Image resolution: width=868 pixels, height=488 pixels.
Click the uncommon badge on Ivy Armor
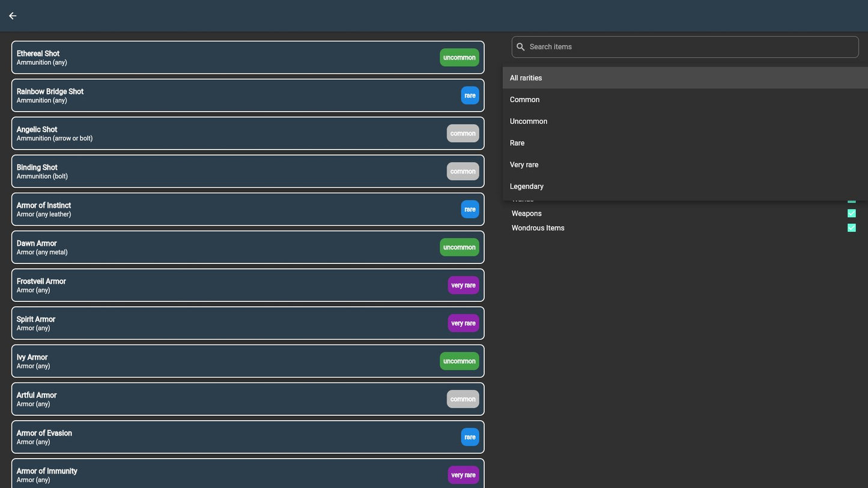pos(459,361)
